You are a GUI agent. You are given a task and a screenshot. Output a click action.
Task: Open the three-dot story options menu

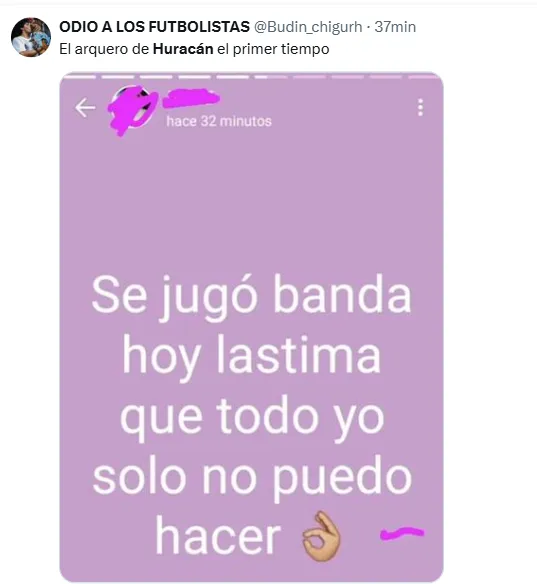pyautogui.click(x=420, y=107)
